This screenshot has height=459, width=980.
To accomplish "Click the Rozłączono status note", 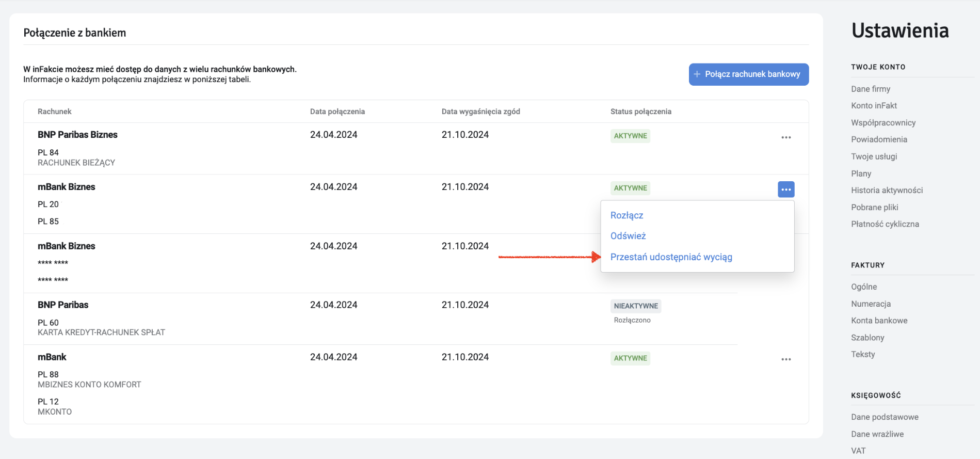I will 632,320.
